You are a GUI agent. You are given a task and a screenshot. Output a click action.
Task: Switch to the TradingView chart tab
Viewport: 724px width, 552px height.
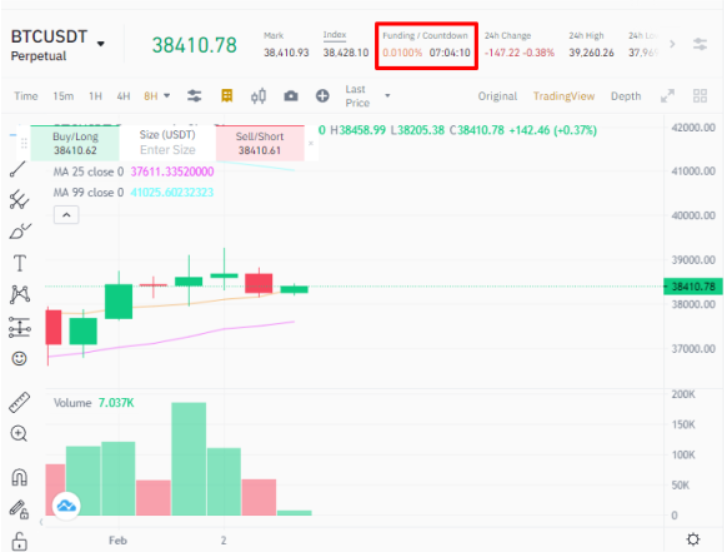click(x=563, y=96)
